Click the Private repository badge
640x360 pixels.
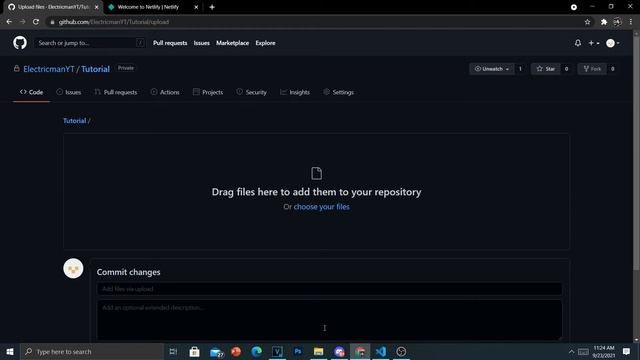(126, 68)
